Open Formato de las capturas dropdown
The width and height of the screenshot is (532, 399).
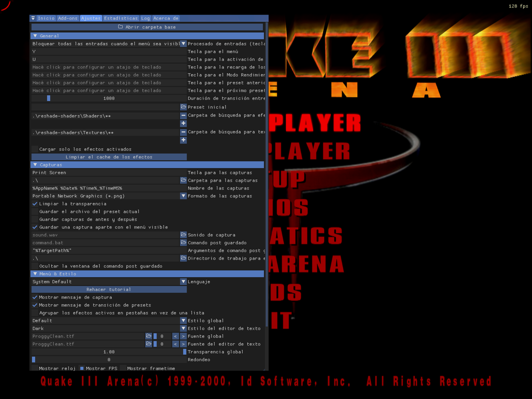[x=183, y=196]
